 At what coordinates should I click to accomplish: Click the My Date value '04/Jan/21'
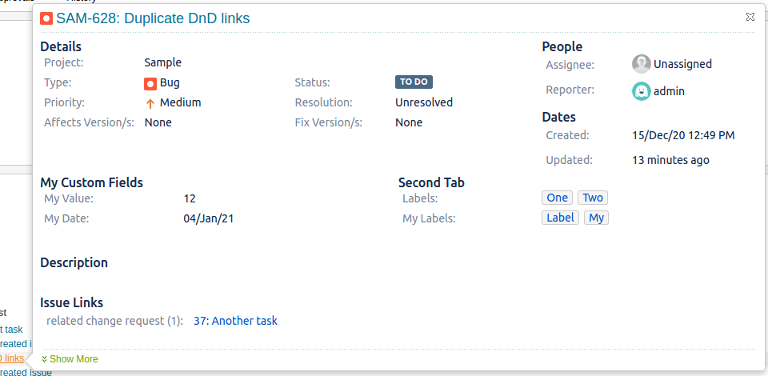209,218
